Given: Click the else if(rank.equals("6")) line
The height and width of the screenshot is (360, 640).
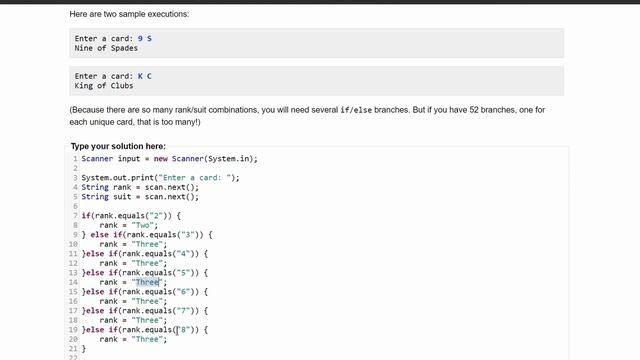Looking at the screenshot, I should pyautogui.click(x=144, y=291).
